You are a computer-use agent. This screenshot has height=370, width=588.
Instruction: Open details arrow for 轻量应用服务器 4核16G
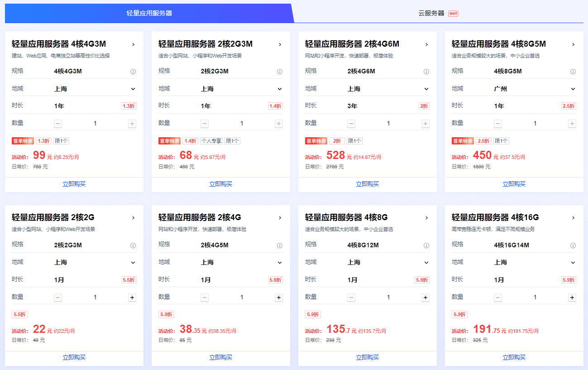click(x=573, y=218)
